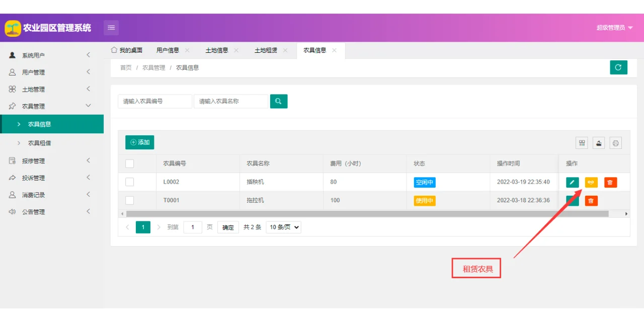Image resolution: width=644 pixels, height=322 pixels.
Task: Expand the 消费记录 sidebar menu
Action: (x=52, y=195)
